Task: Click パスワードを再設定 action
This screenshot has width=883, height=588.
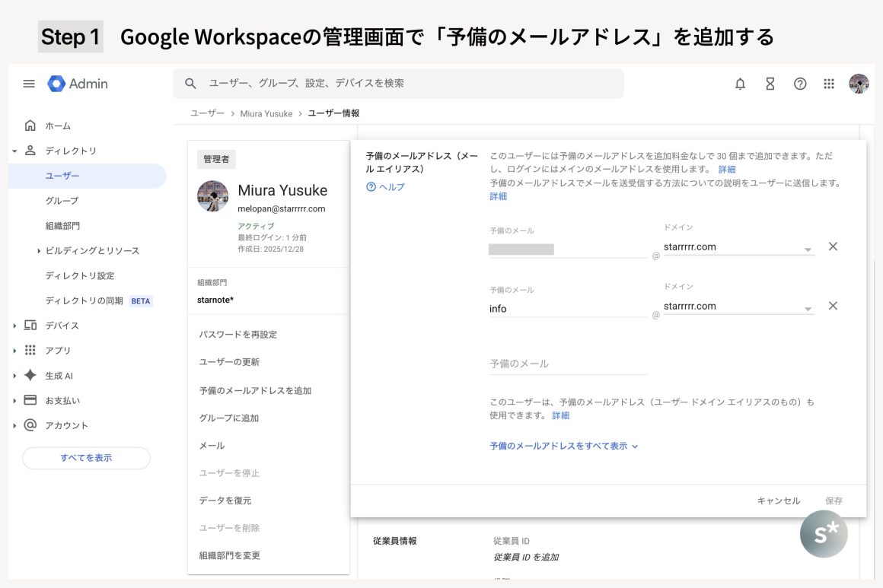Action: (x=238, y=335)
